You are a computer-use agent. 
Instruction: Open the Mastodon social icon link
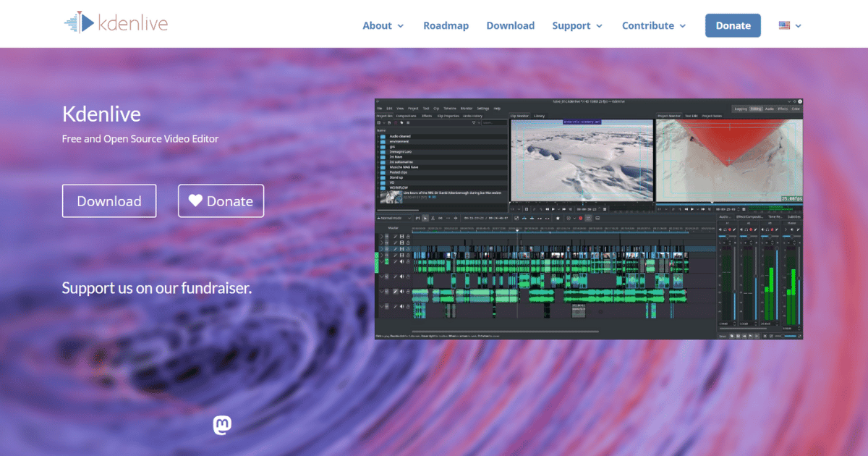tap(222, 426)
